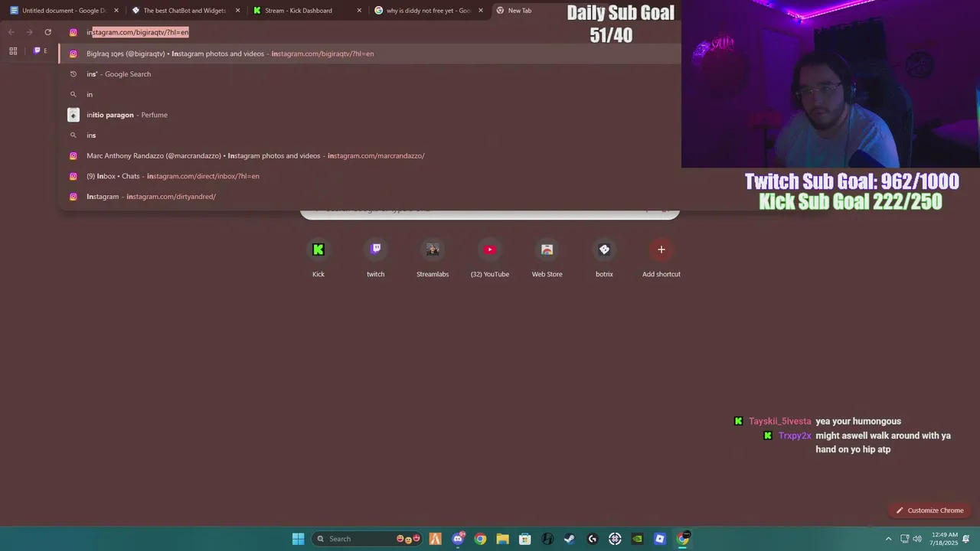Open the Streamlabs shortcut tile
Screen dimensions: 980x551
click(433, 259)
